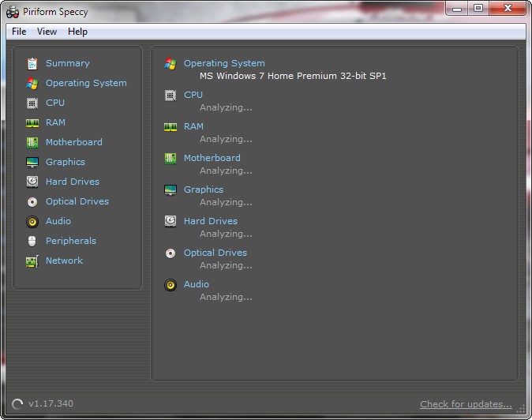Select Optical Drives in the sidebar list
This screenshot has width=532, height=420.
click(77, 201)
